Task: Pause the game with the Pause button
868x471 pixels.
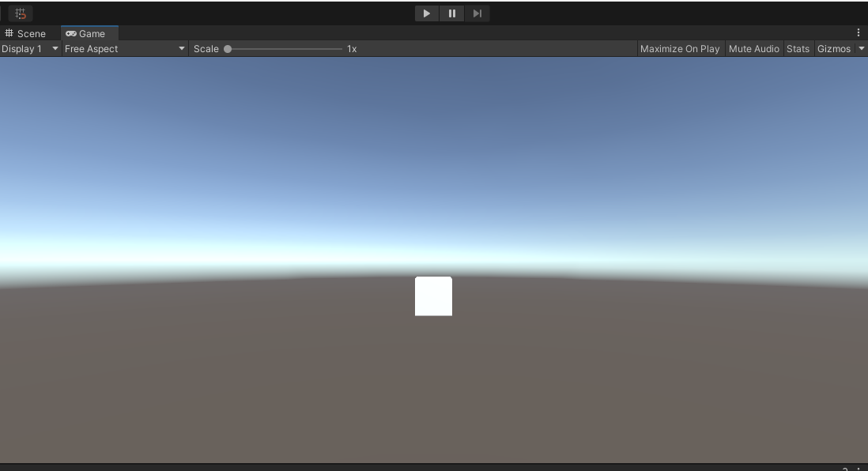Action: tap(451, 13)
